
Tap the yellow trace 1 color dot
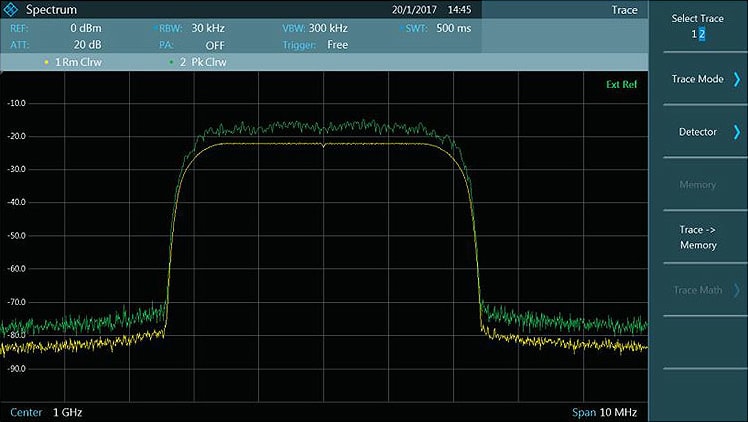pyautogui.click(x=46, y=62)
